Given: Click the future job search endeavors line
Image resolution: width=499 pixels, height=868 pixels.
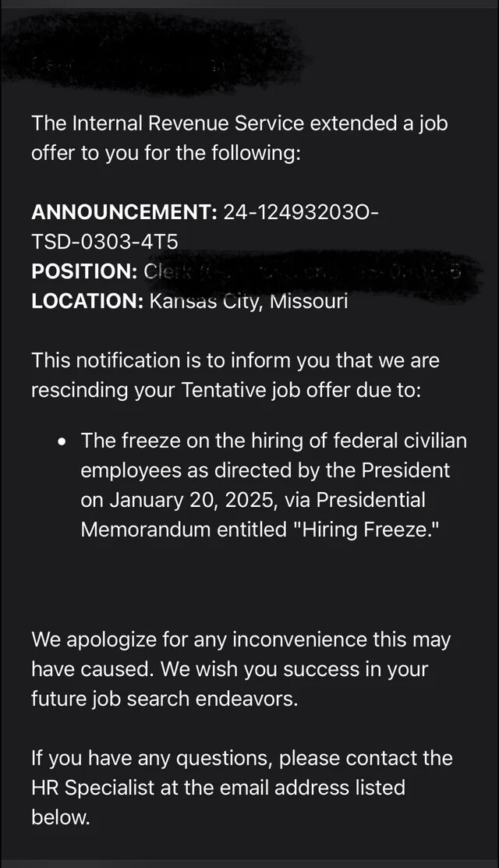Looking at the screenshot, I should point(165,699).
